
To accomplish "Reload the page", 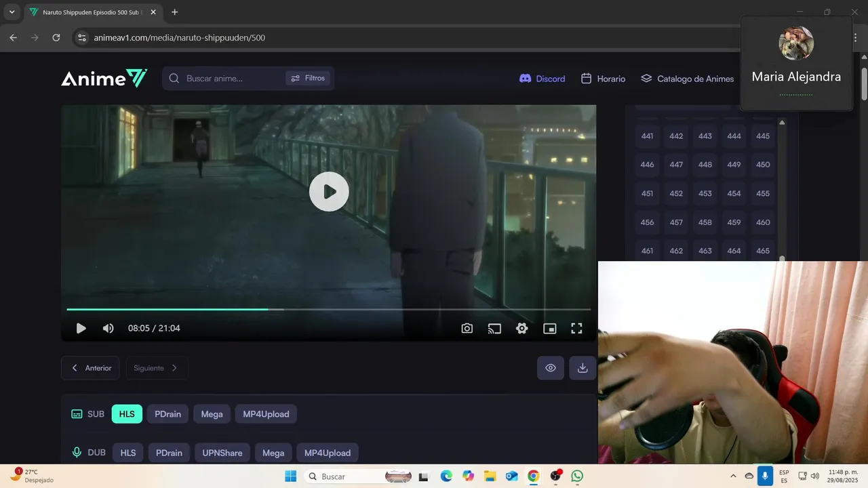I will [56, 37].
